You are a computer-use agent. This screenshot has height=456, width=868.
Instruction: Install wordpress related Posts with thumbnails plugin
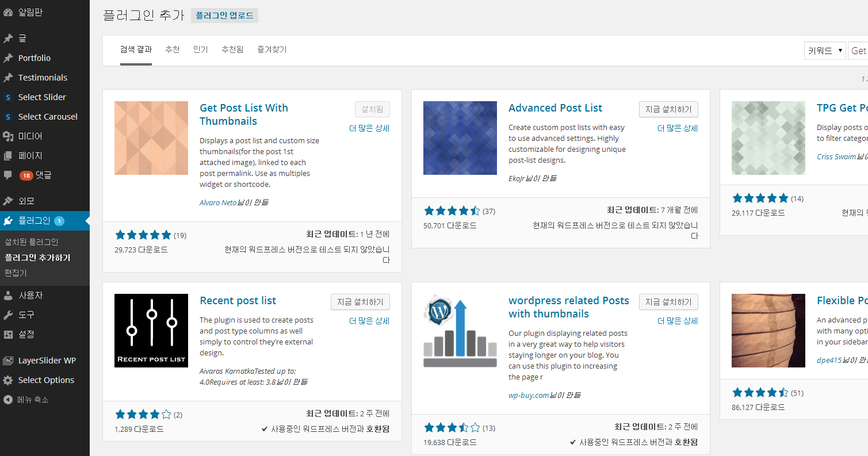[x=668, y=302]
